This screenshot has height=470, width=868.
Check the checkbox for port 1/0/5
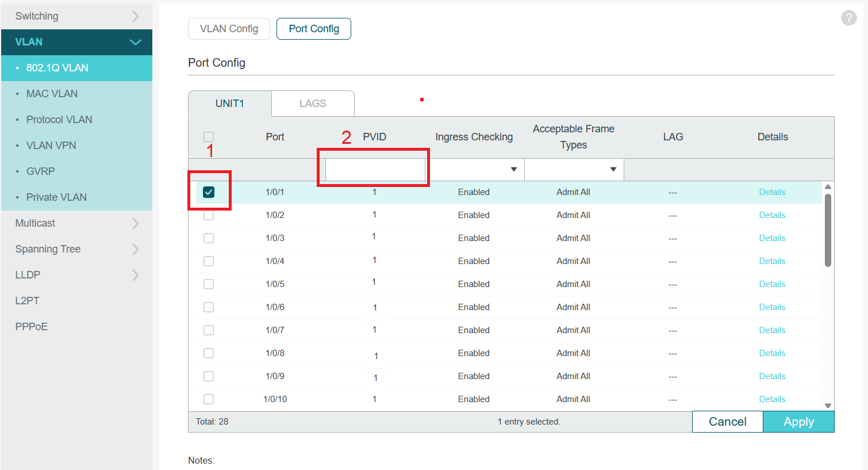click(208, 284)
